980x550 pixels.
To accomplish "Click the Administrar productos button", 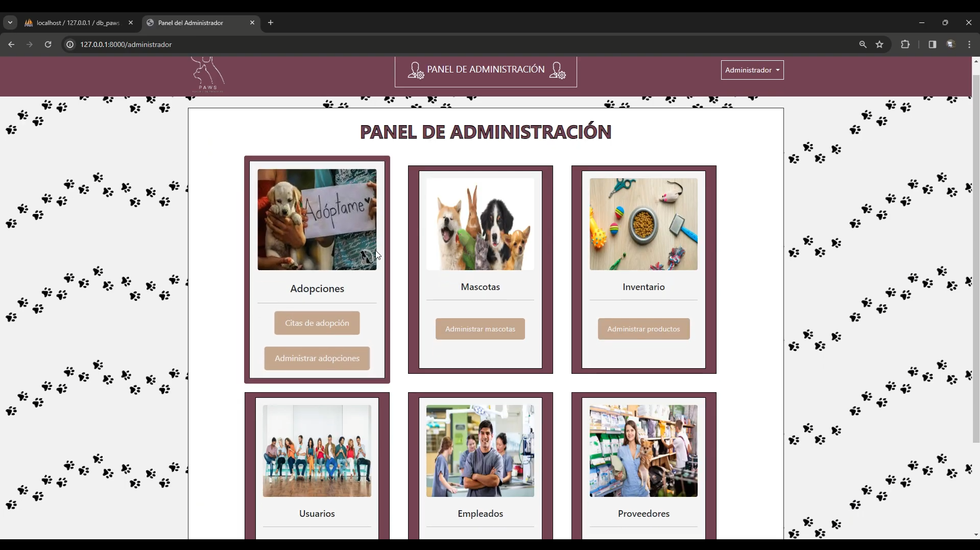I will (x=643, y=329).
